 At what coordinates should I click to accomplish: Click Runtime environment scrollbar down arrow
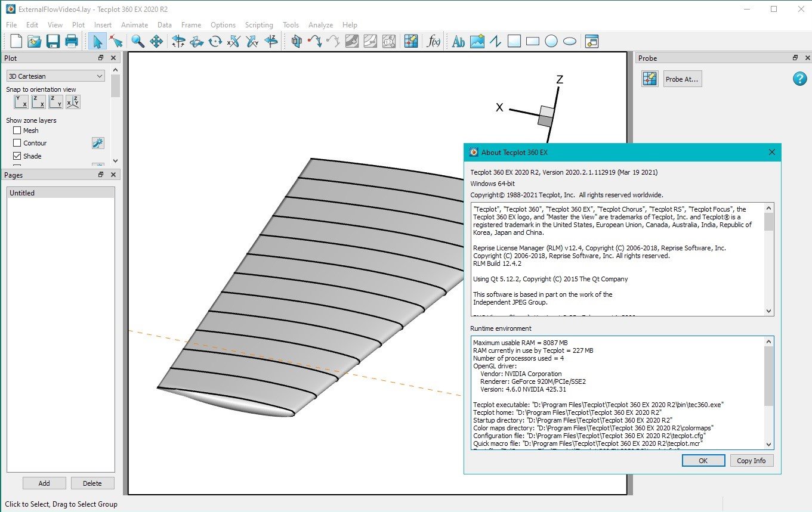768,444
